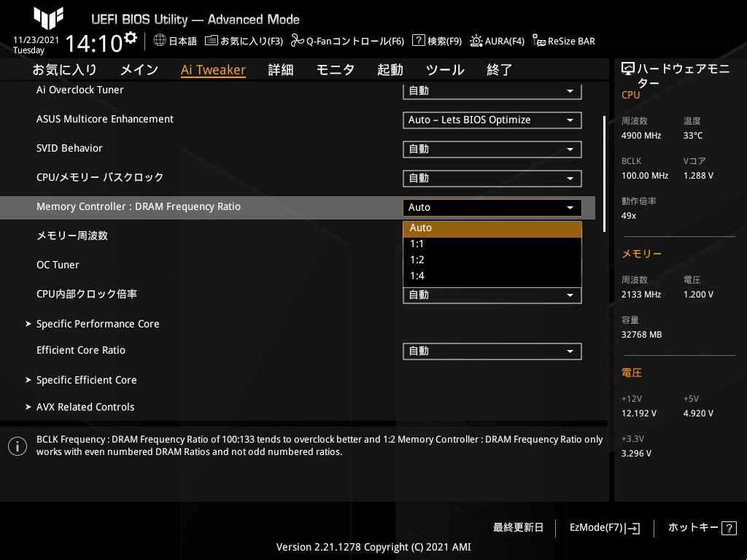Viewport: 747px width, 560px height.
Task: Open AURA lighting icon (F4)
Action: tap(476, 41)
